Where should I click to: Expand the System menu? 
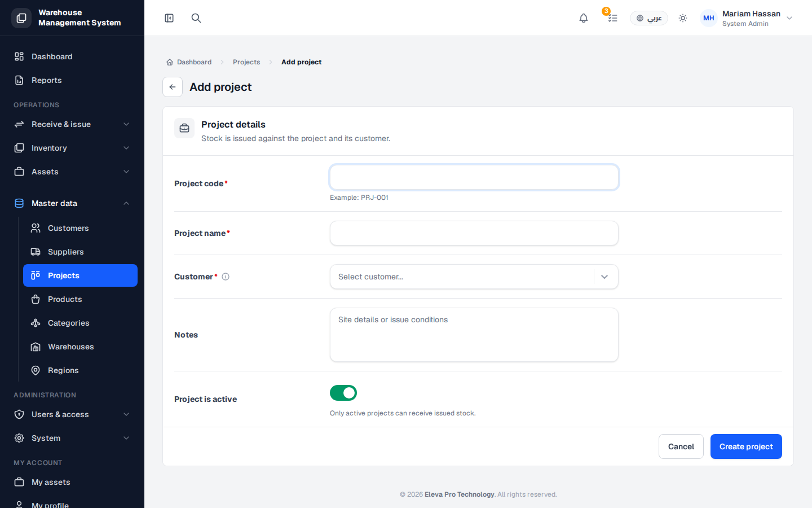pyautogui.click(x=72, y=438)
